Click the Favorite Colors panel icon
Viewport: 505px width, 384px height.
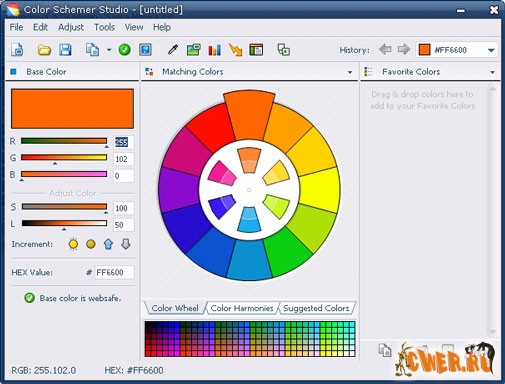coord(368,71)
